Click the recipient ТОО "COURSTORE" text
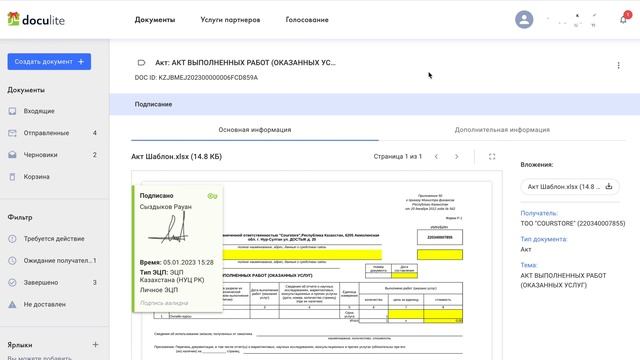This screenshot has height=360, width=640. pos(573,223)
